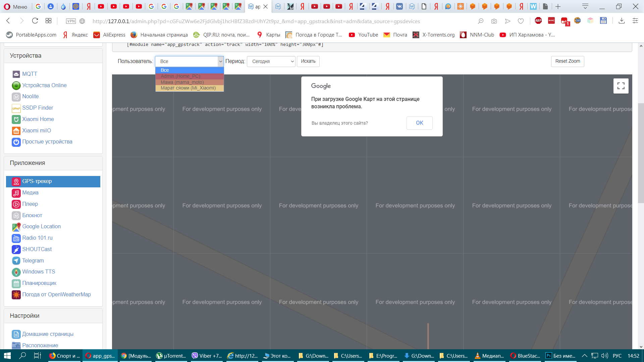Click the bookmark heart icon in address bar
The image size is (644, 362).
click(x=521, y=21)
